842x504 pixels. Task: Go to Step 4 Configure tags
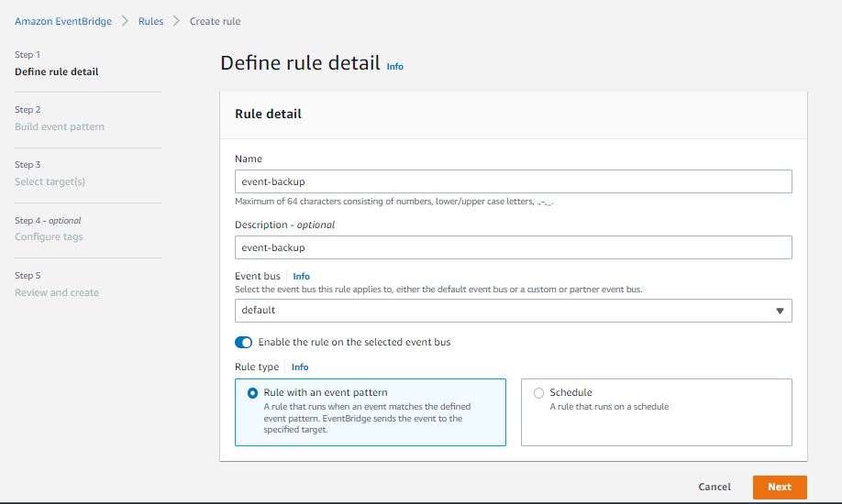point(49,236)
